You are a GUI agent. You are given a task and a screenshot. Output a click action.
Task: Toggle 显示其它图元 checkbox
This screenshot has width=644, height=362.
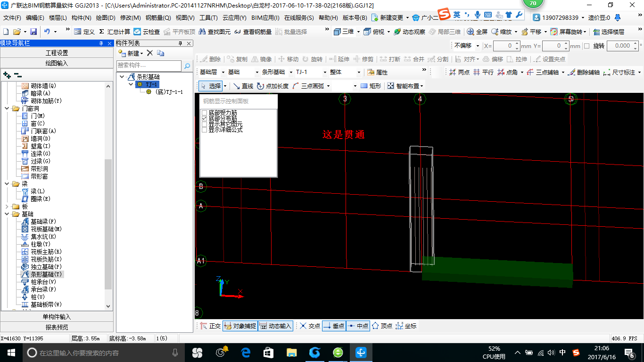coord(204,124)
